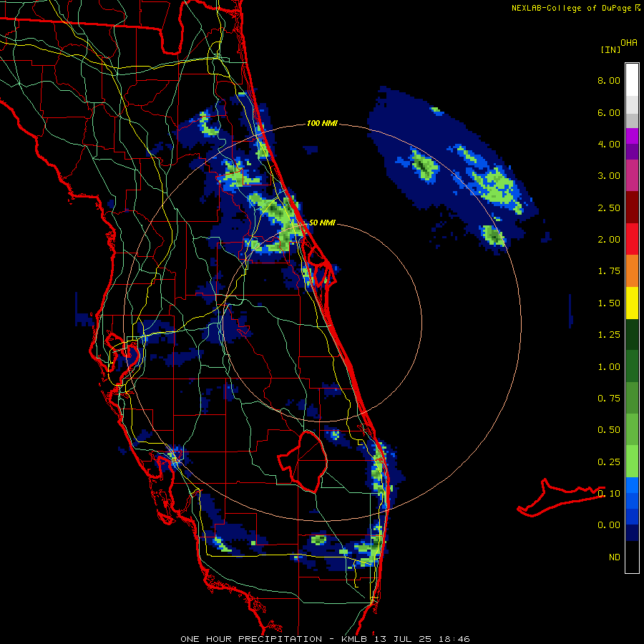Click the 1.50 legend value
644x644 pixels.
(x=609, y=303)
